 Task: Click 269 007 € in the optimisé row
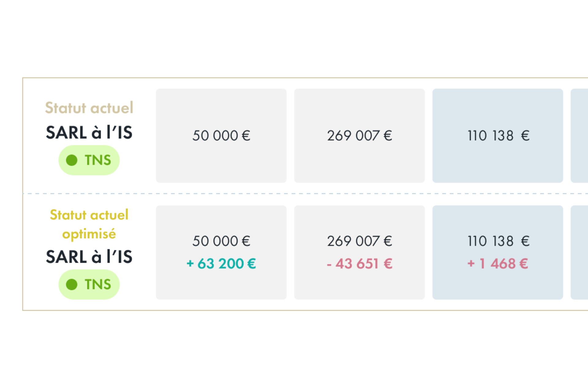(359, 241)
